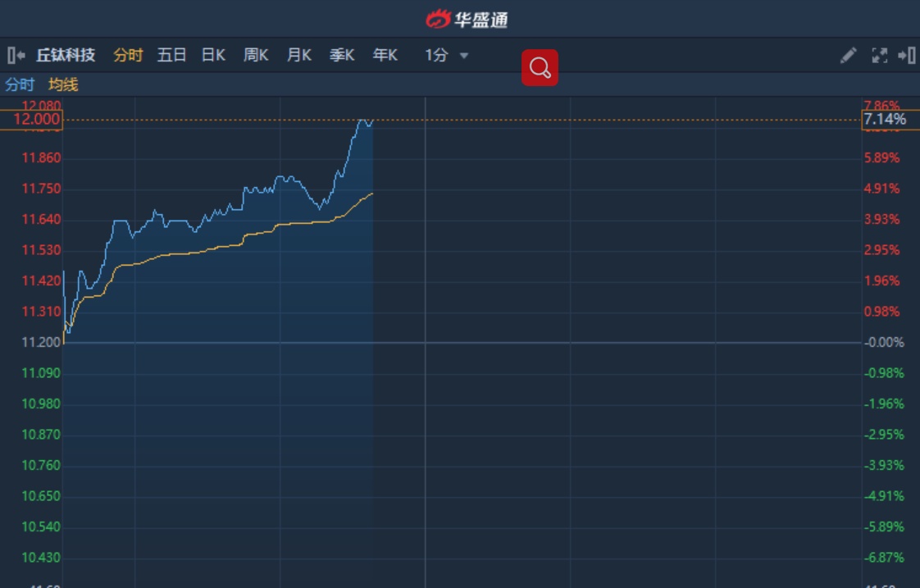Open the 1分 interval dropdown
920x588 pixels.
(446, 56)
